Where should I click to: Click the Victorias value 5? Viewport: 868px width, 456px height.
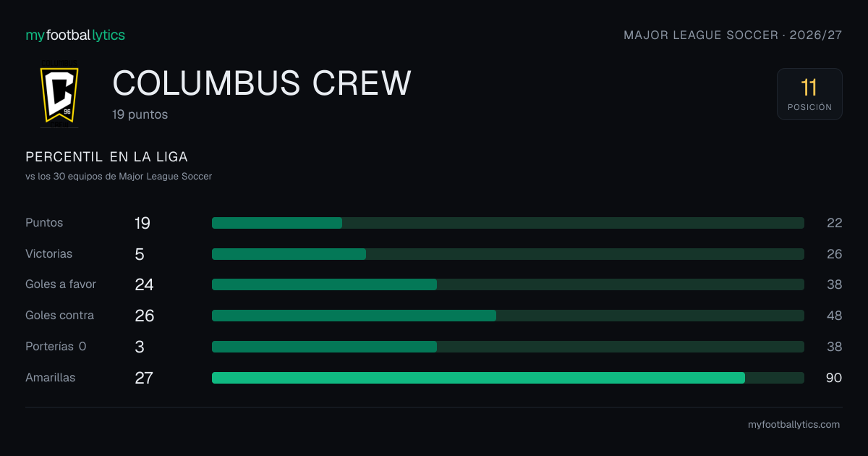click(x=140, y=254)
